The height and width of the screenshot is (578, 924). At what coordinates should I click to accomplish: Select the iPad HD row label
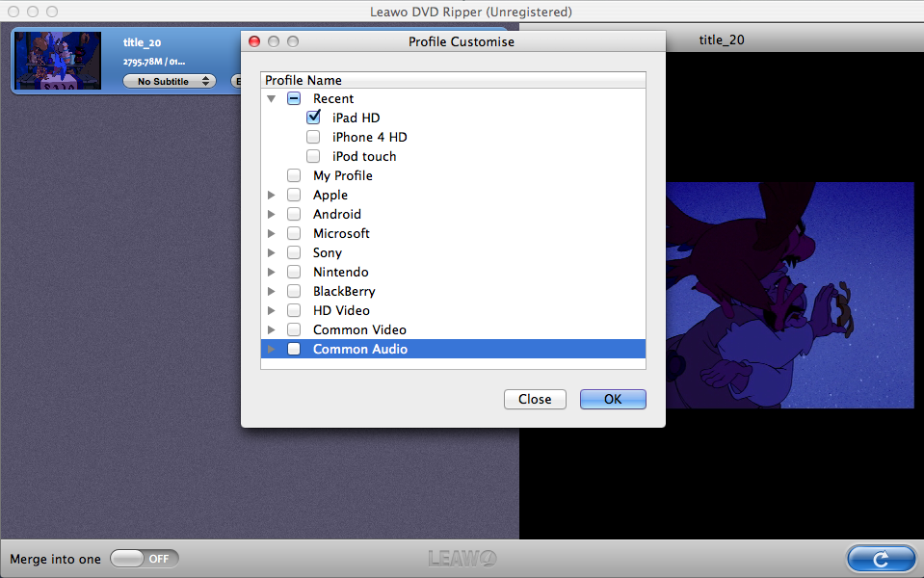pyautogui.click(x=356, y=118)
